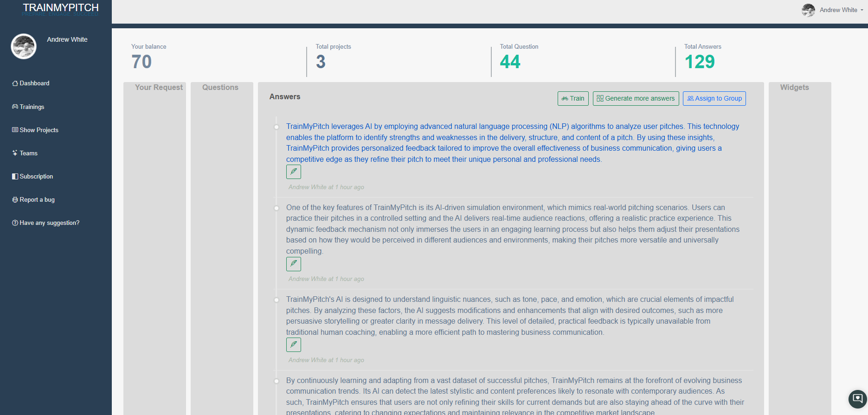Click timestamp under first answer
Screen dimensions: 868x415
326,187
